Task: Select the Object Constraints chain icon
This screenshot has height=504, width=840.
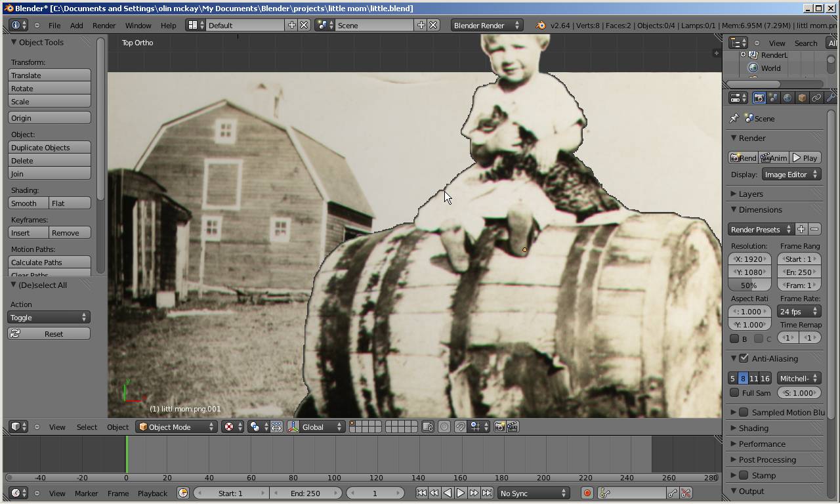Action: pos(816,98)
